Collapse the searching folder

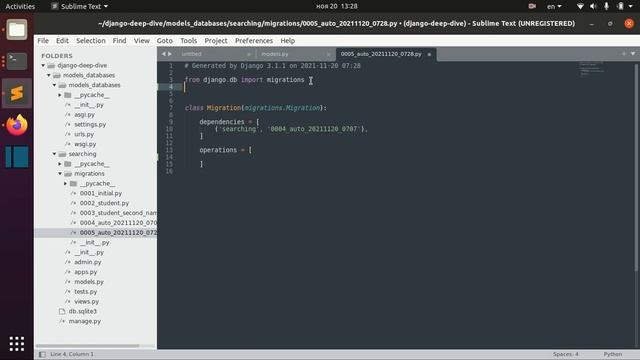(x=54, y=154)
